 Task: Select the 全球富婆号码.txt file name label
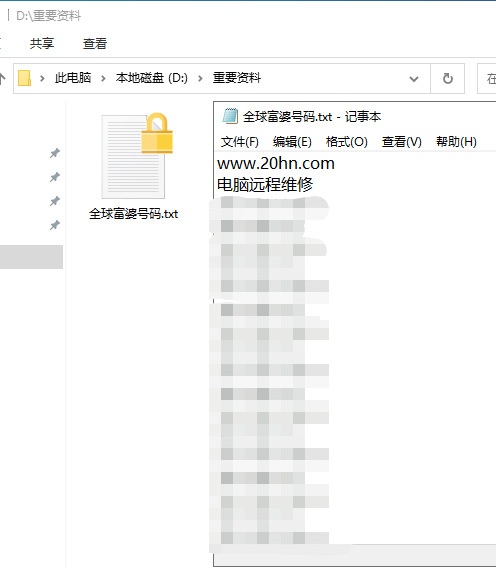click(133, 214)
